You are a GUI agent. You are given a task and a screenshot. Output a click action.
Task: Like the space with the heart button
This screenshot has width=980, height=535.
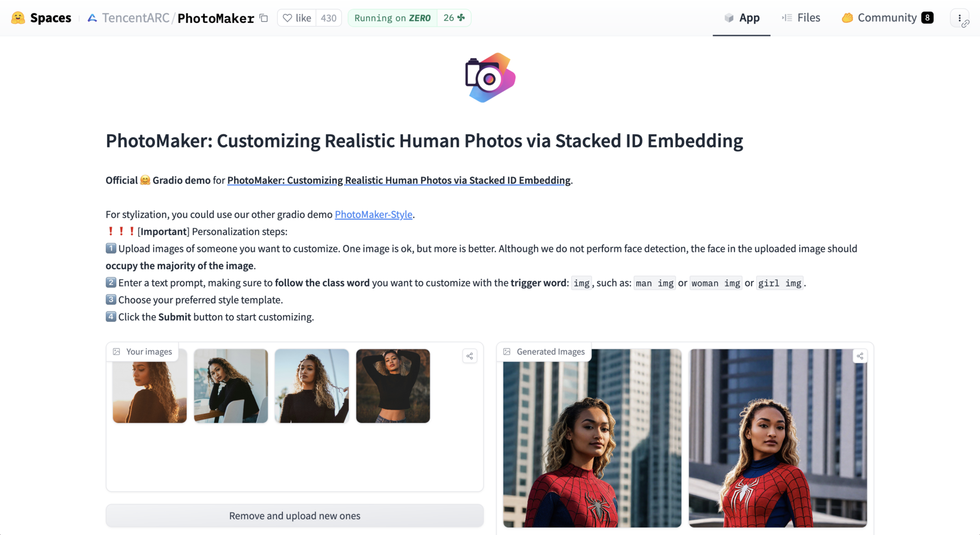tap(297, 18)
